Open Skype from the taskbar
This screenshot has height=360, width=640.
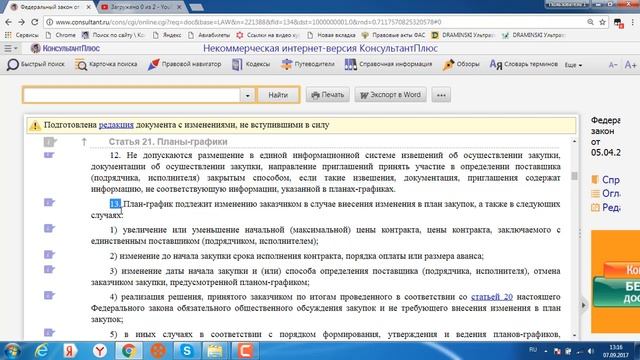tap(187, 351)
